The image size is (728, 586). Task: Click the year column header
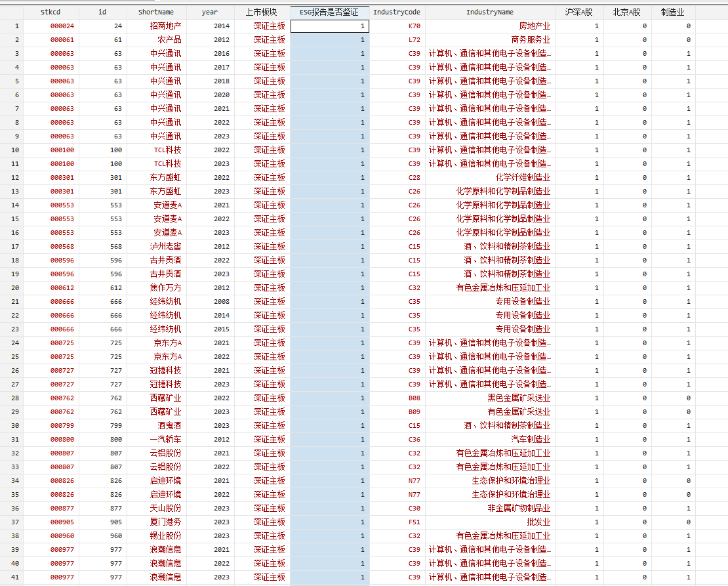pos(210,12)
